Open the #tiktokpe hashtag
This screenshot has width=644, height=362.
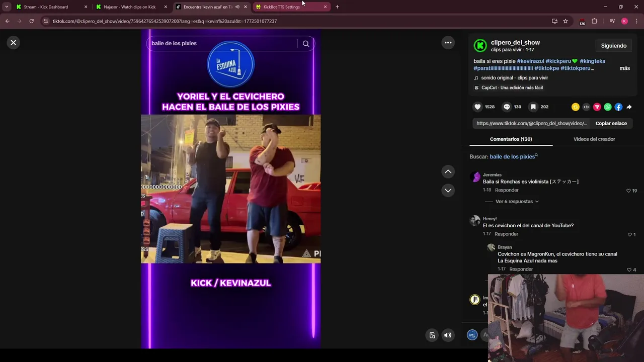[x=546, y=68]
